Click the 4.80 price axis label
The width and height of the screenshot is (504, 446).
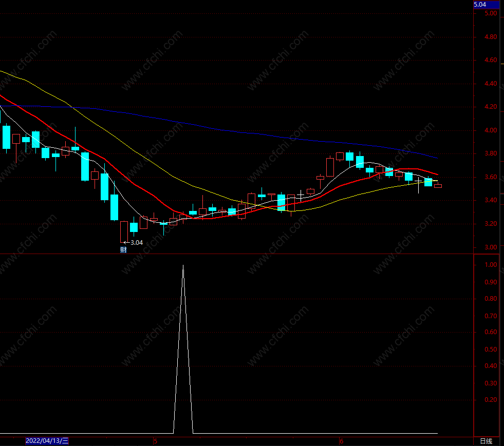tap(491, 37)
